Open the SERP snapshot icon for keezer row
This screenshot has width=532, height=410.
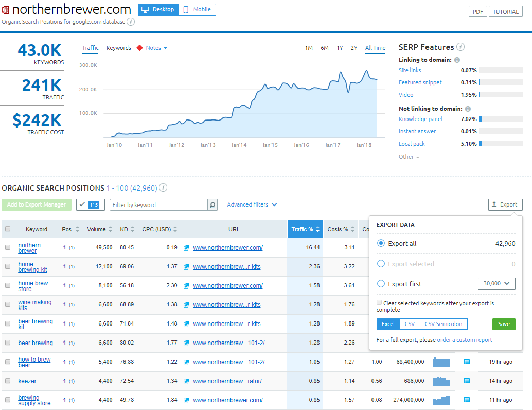coord(466,381)
